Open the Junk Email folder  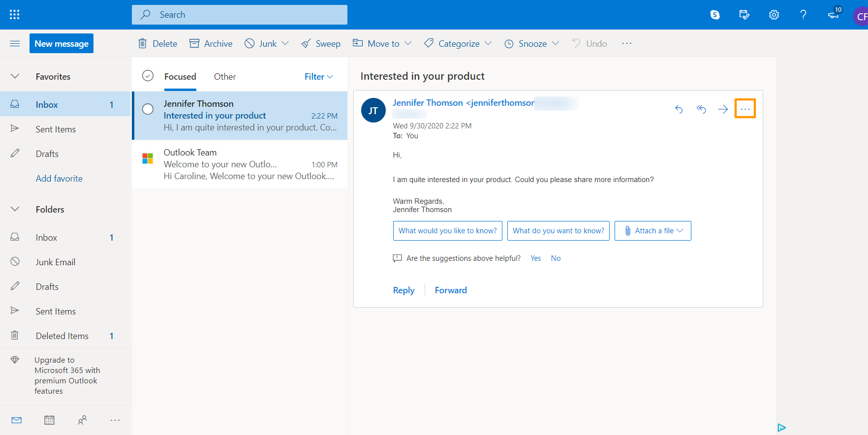point(55,262)
